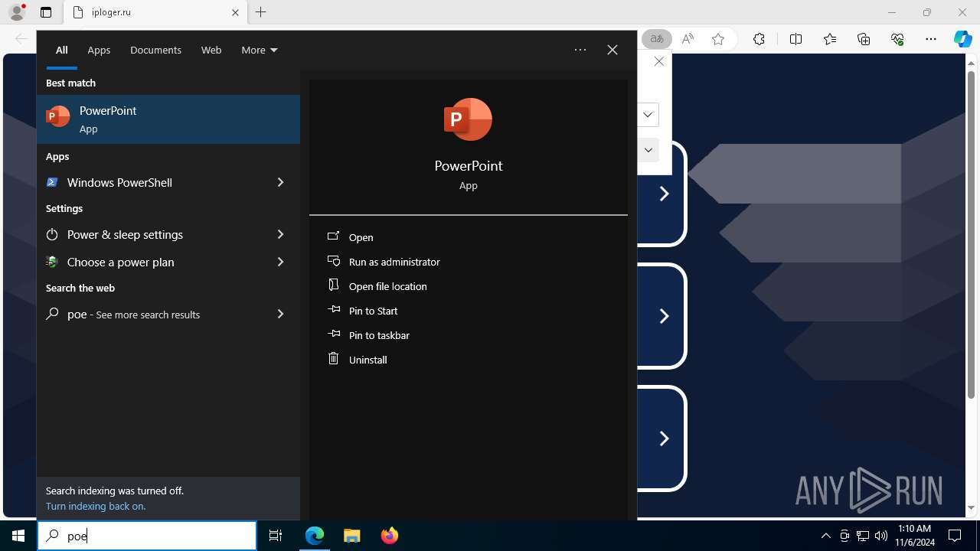Open the taskbar clock and date
The width and height of the screenshot is (980, 551).
916,536
